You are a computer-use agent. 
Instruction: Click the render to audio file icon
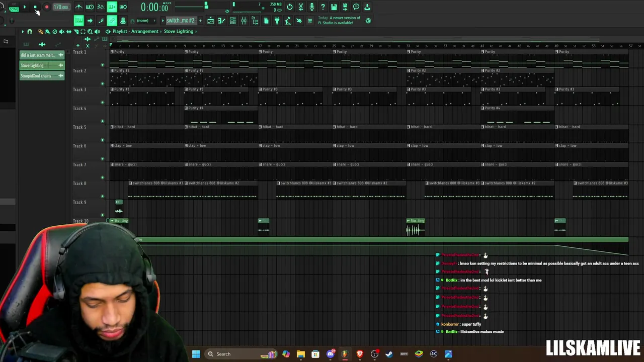[x=345, y=7]
